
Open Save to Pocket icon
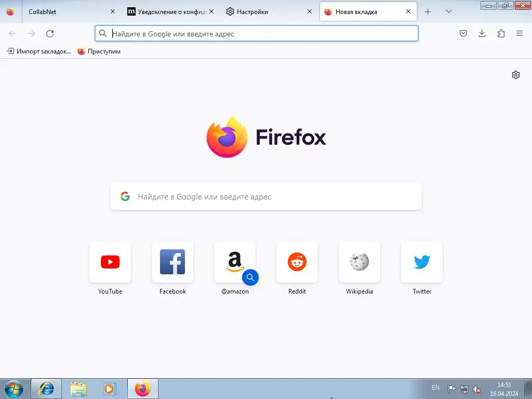(463, 33)
